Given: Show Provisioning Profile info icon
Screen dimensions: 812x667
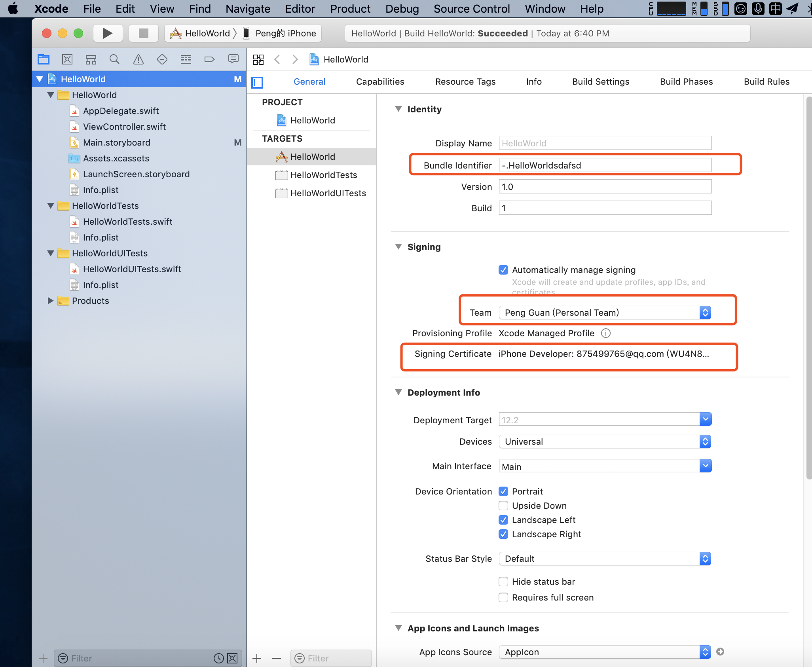Looking at the screenshot, I should (x=605, y=333).
